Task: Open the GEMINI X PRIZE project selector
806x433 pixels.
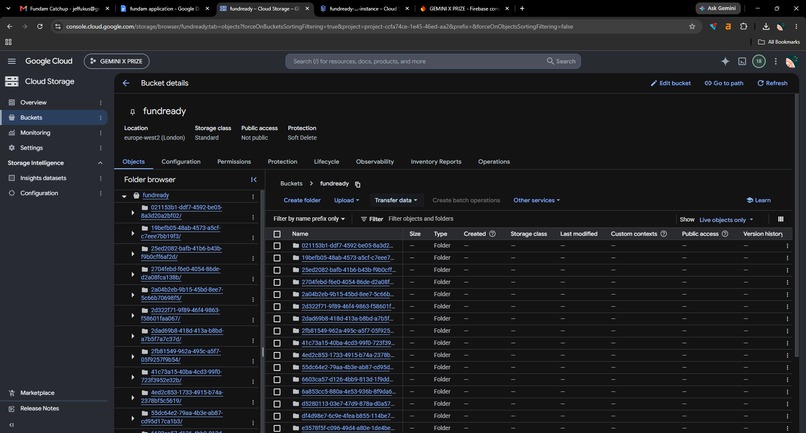Action: (117, 61)
